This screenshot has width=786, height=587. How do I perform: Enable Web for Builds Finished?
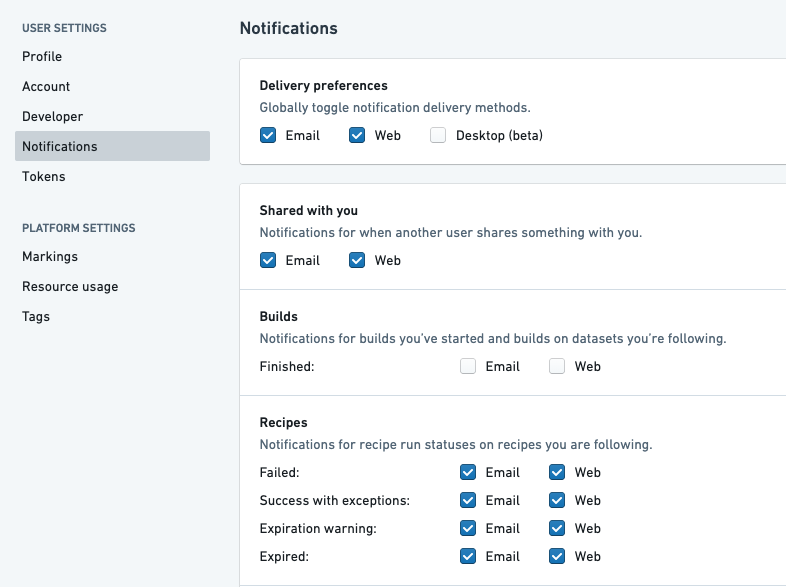coord(557,366)
